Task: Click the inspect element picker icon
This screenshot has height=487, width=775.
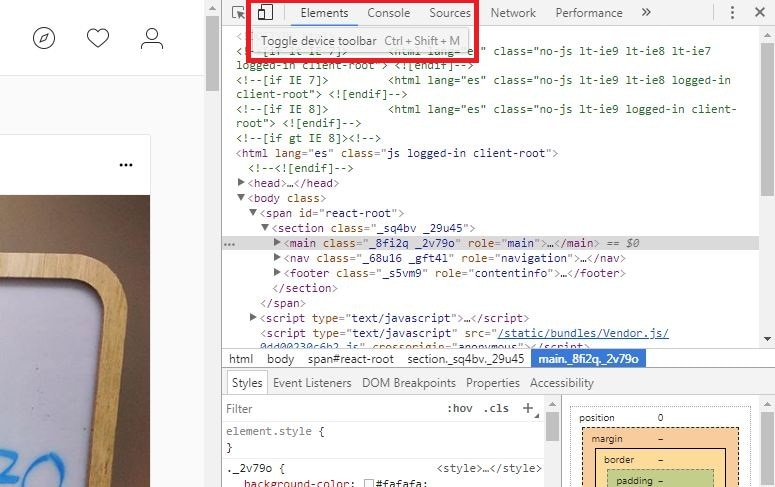Action: [238, 12]
